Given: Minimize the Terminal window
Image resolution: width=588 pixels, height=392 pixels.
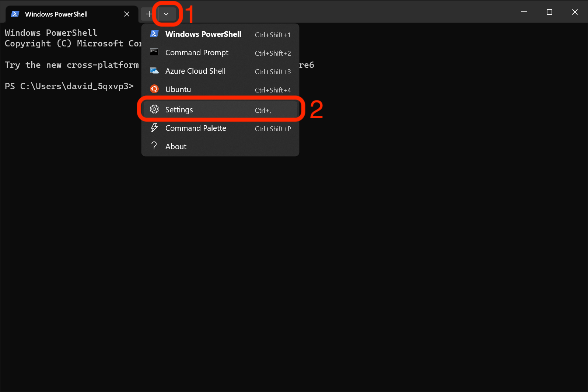Looking at the screenshot, I should point(524,12).
